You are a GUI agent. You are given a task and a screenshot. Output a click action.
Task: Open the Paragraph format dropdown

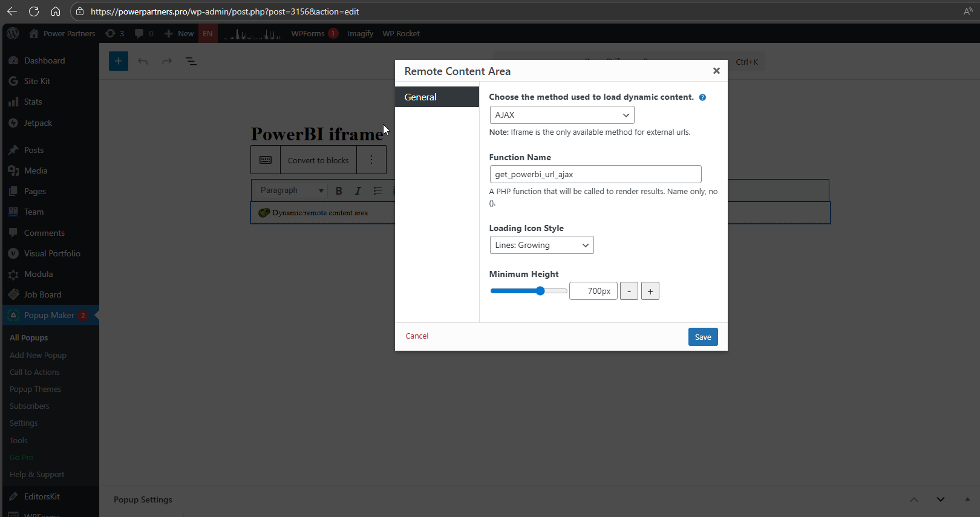[292, 190]
